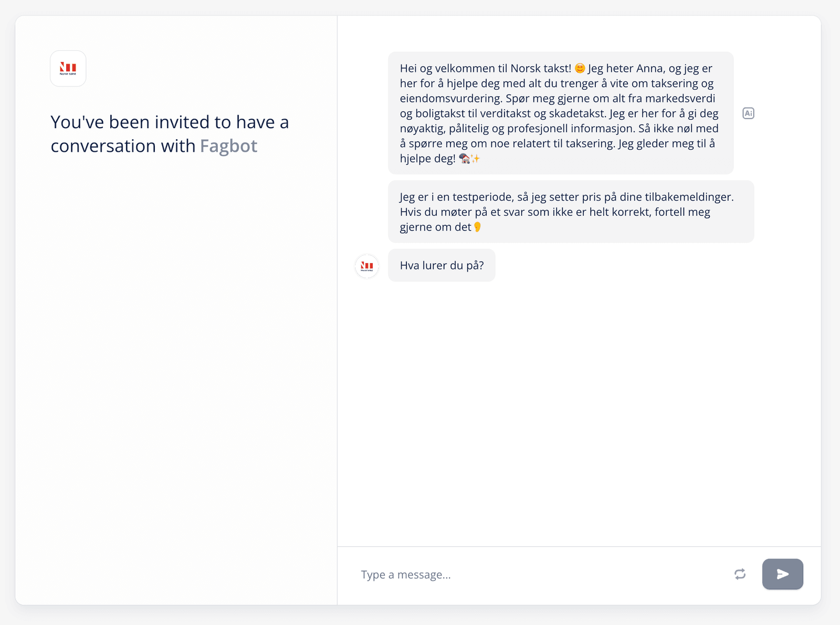
Task: Click the Norsk takst logo in left panel
Action: pos(68,68)
